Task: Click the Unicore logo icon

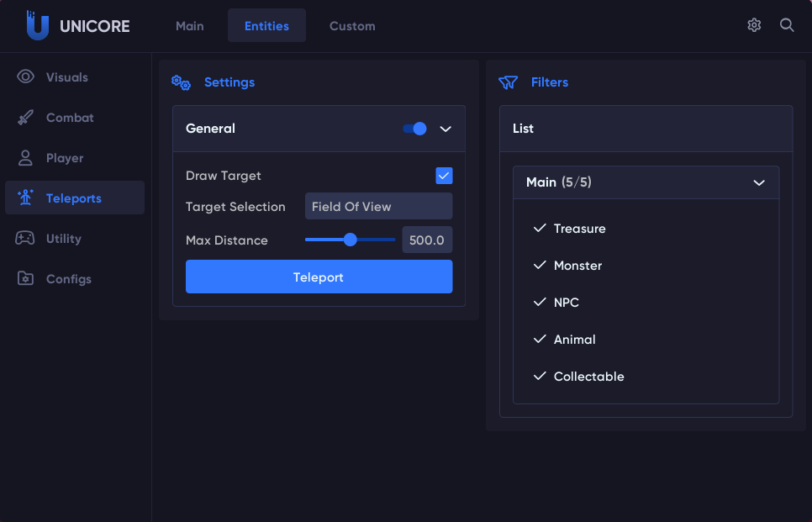Action: click(x=37, y=26)
